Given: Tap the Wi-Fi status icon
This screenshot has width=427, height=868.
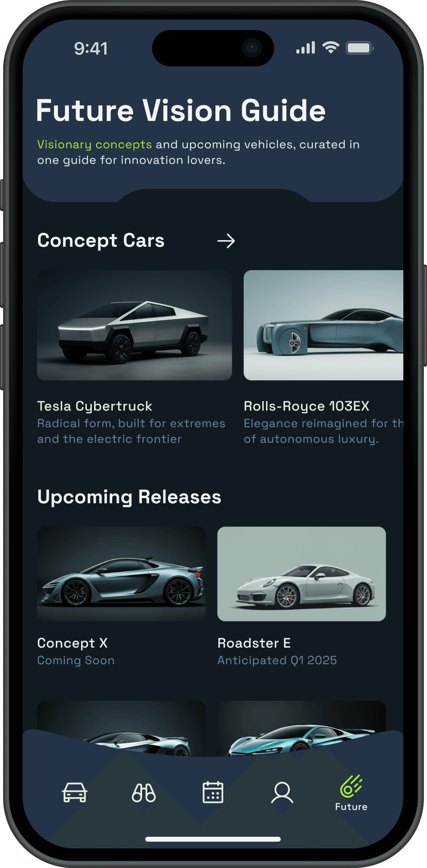Looking at the screenshot, I should (x=331, y=47).
